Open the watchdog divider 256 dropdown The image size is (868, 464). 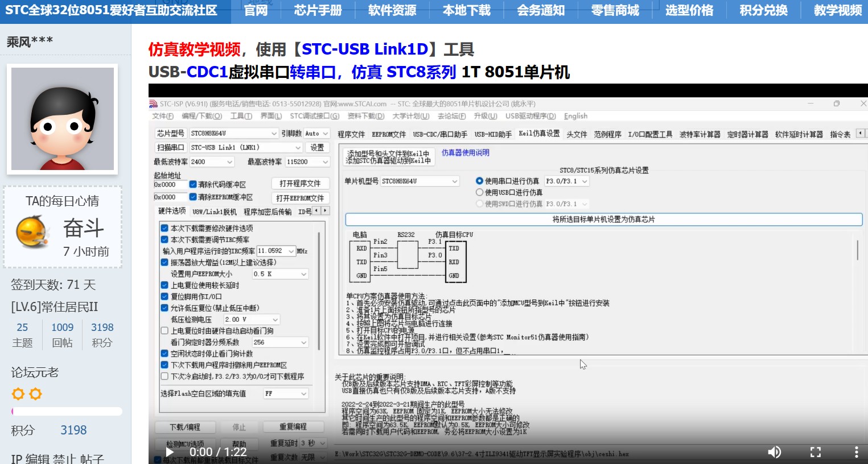(280, 342)
